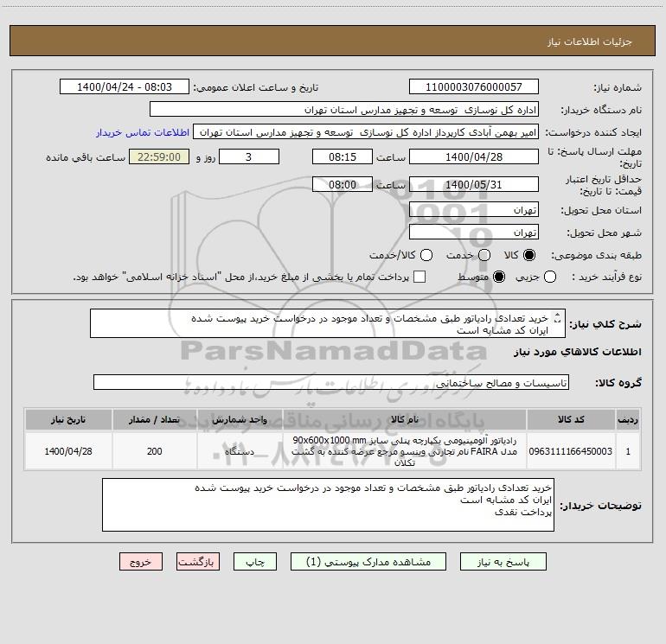666x644 pixels.
Task: Click the نام دستگاه خریدار field
Action: (x=344, y=110)
